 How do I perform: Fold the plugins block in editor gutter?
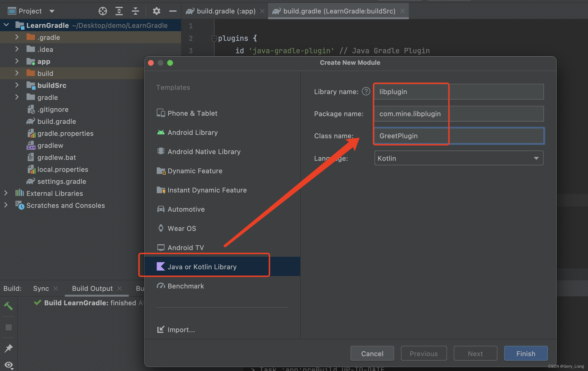pos(214,38)
